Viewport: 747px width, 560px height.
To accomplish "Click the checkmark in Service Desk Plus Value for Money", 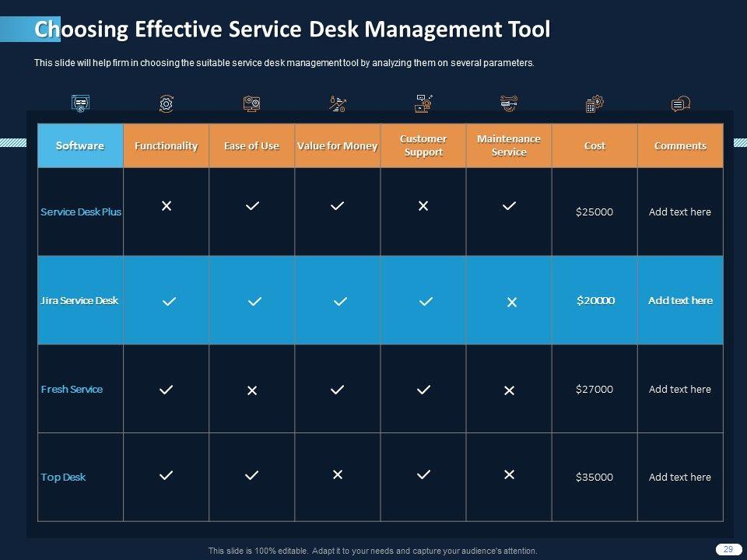I will coord(337,205).
